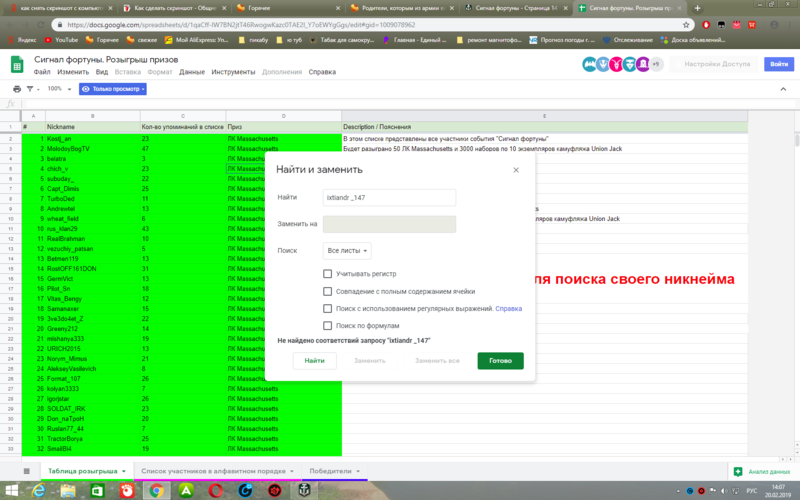Image resolution: width=800 pixels, height=500 pixels.
Task: Open the first anonymous viewer avatar
Action: [x=589, y=64]
